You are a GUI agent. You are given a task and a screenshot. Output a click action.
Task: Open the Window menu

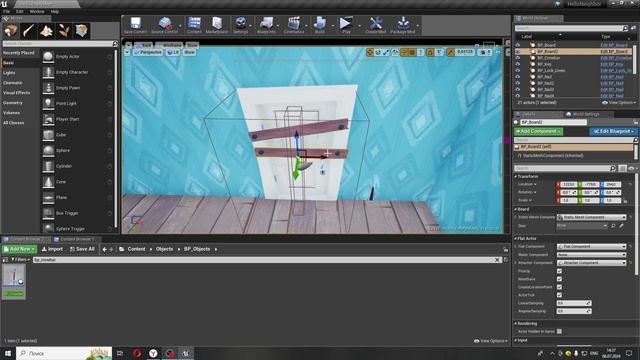tap(37, 11)
